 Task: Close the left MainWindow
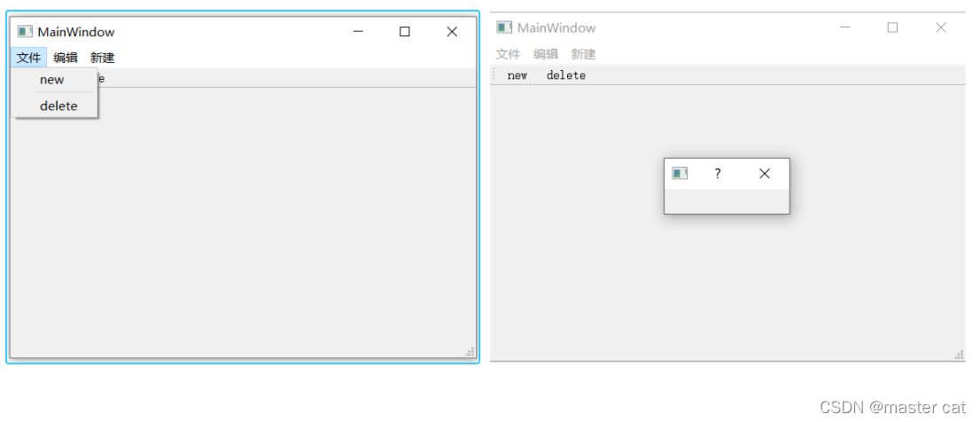[452, 32]
